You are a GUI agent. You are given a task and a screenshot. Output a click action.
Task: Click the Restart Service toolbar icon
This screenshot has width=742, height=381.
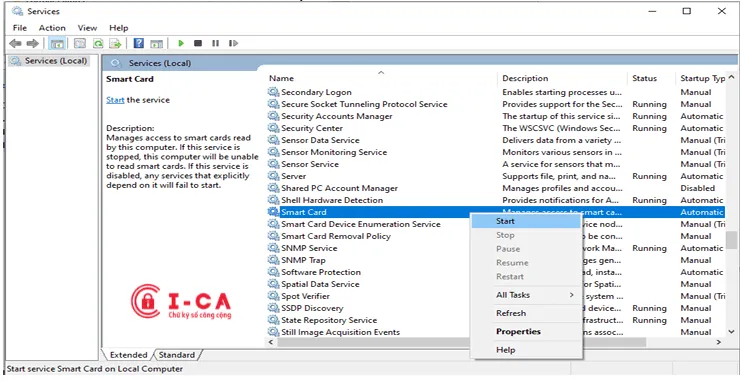233,44
